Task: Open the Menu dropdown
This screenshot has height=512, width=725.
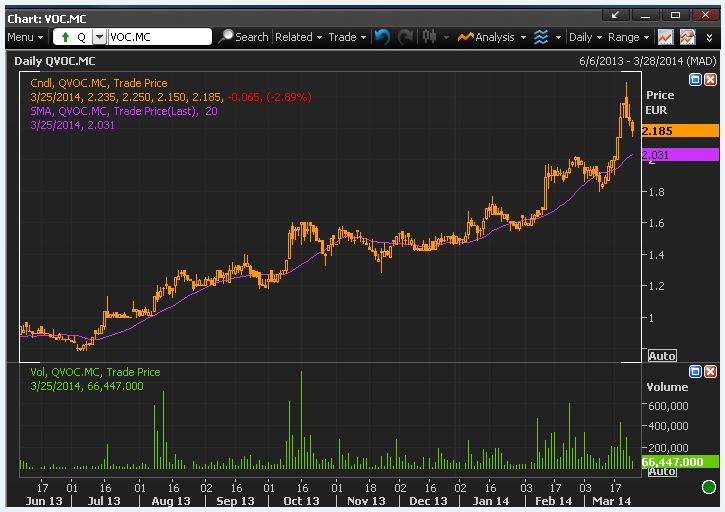Action: tap(25, 37)
